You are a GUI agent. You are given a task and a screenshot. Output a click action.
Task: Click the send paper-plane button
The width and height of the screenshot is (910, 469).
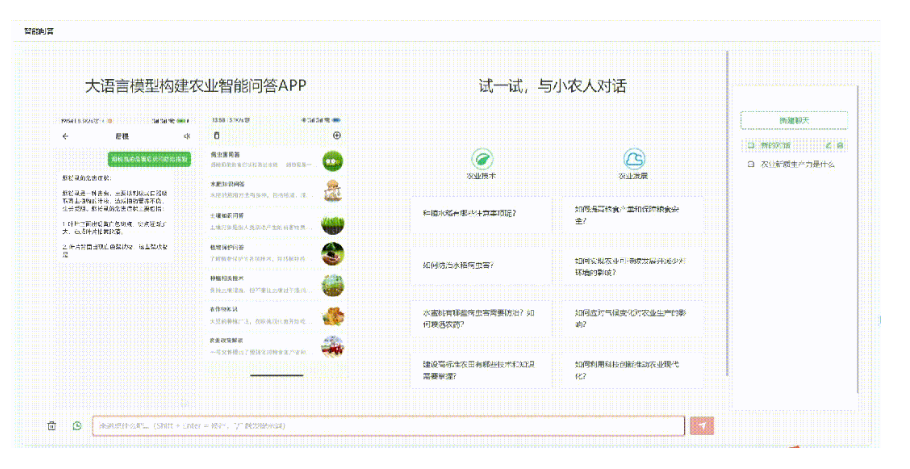[x=702, y=426]
